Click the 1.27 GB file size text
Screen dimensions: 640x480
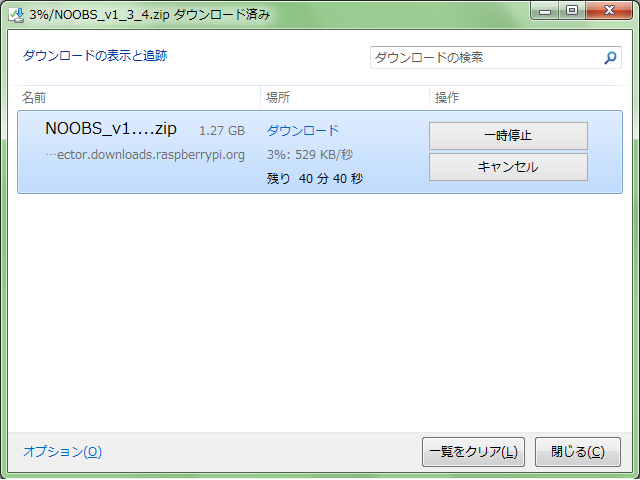[x=222, y=131]
